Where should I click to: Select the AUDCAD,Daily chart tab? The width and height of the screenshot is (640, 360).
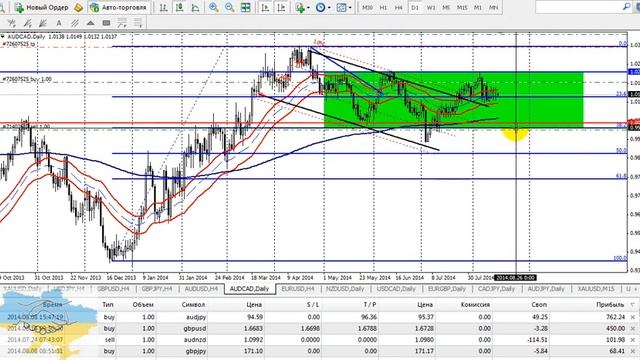pyautogui.click(x=249, y=289)
